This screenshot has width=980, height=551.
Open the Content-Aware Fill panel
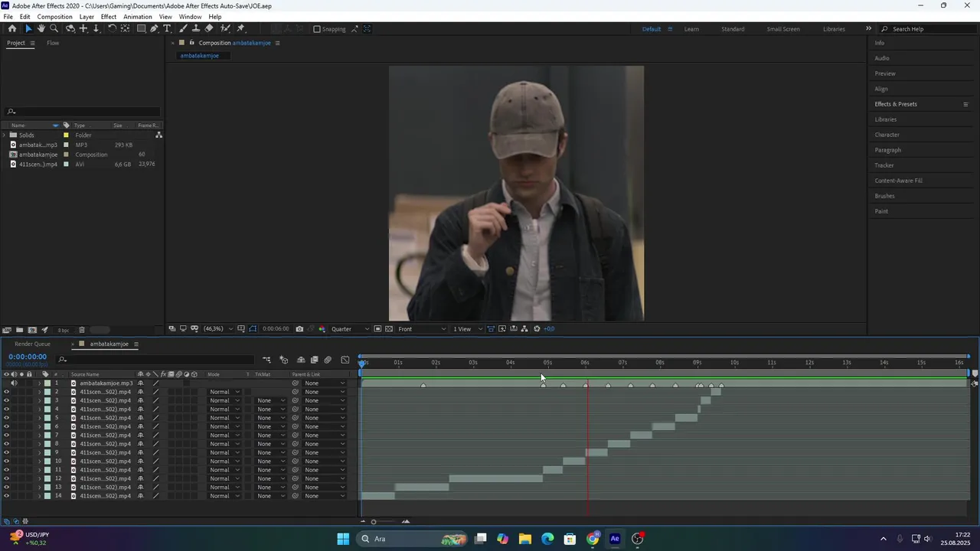point(899,181)
